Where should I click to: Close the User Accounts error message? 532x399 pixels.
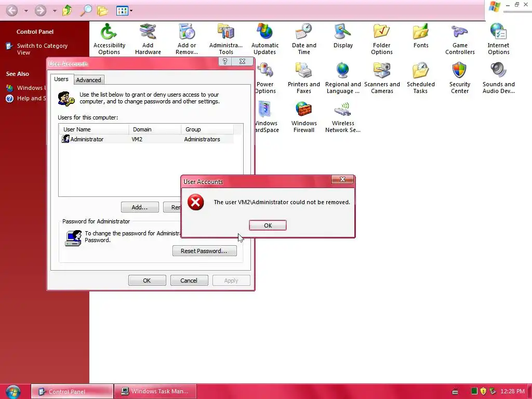point(342,179)
